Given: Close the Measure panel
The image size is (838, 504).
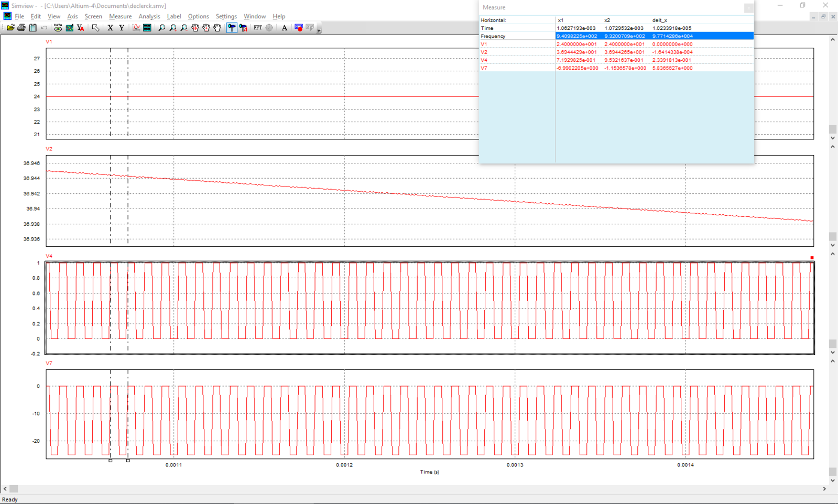Looking at the screenshot, I should tap(748, 8).
